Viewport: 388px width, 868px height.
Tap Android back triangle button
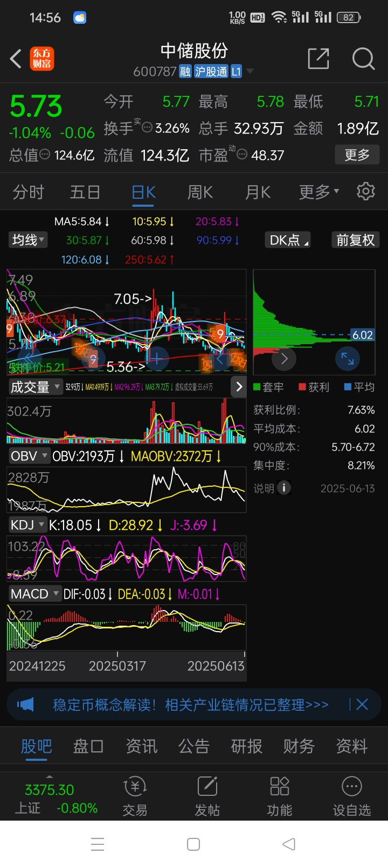coord(289,844)
